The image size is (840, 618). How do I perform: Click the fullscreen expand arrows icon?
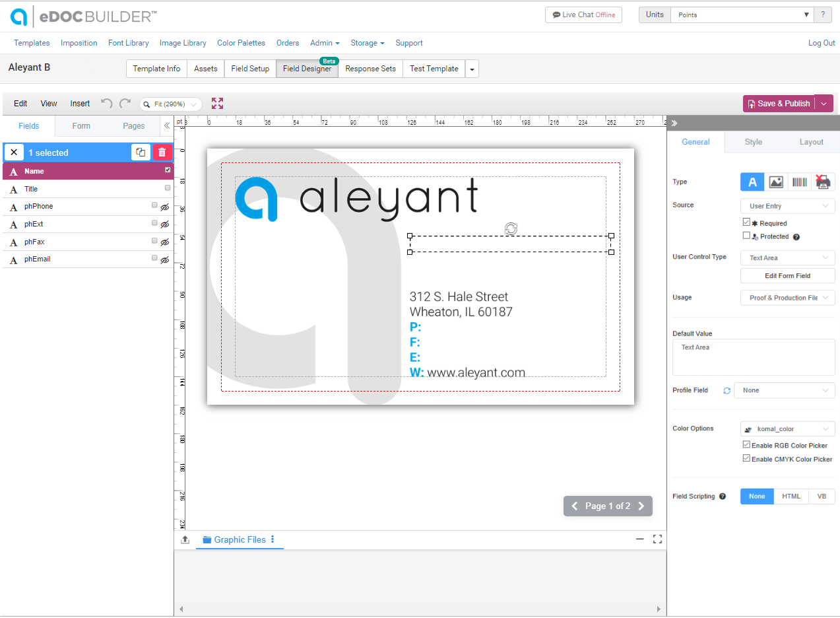218,103
